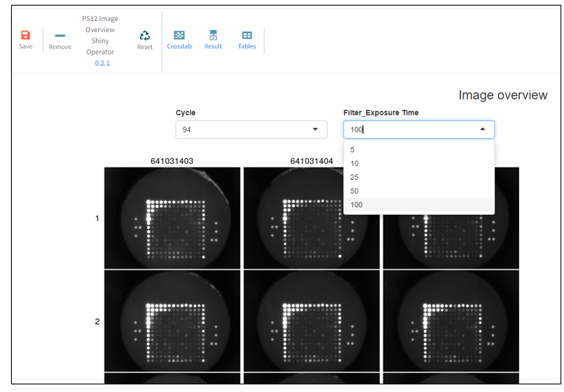Click third column array image row 1
The image size is (564, 392).
pos(451,241)
